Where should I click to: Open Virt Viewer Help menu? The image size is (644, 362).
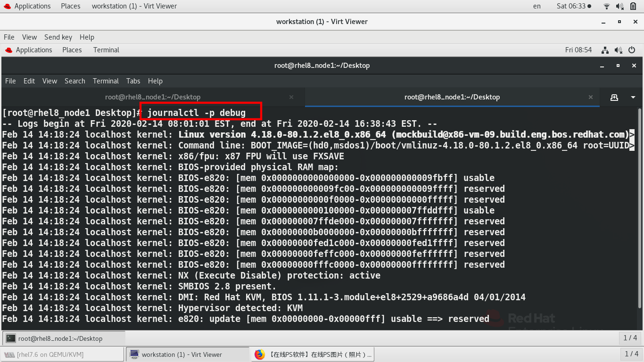pos(87,37)
